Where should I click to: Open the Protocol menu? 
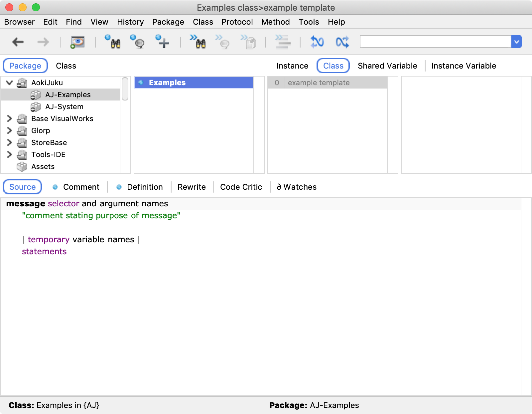(237, 22)
